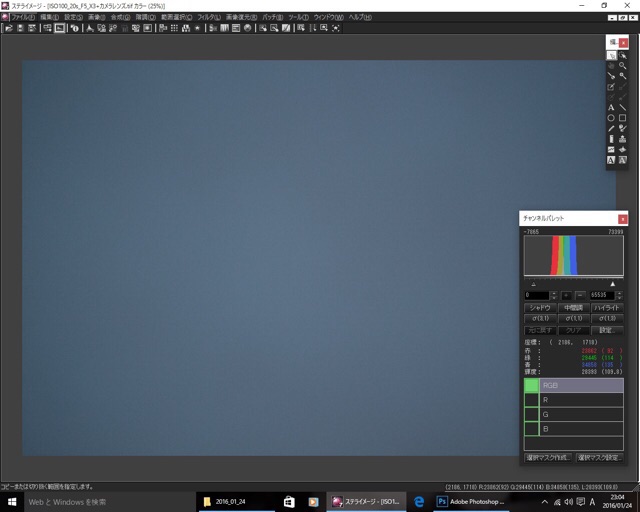
Task: Increase the maximum level 65535 stepper
Action: pyautogui.click(x=620, y=293)
